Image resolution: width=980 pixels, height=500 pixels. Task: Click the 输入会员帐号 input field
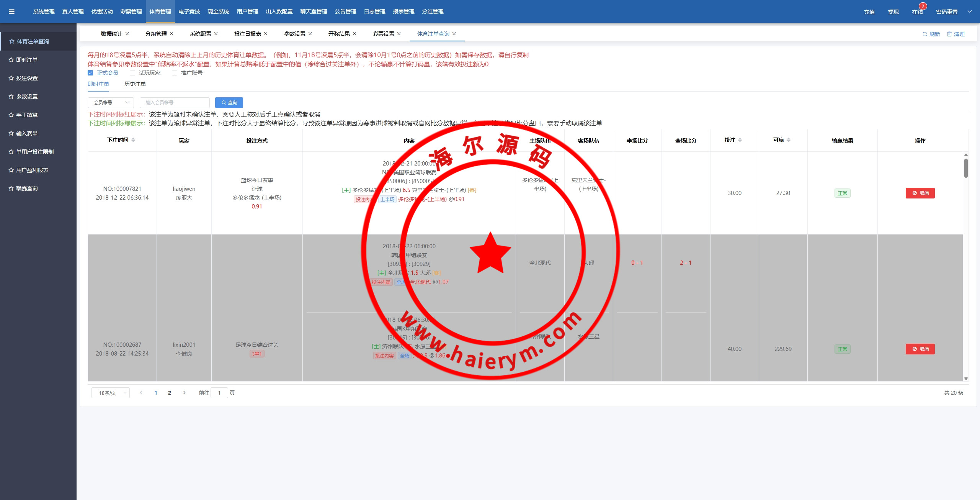(175, 103)
